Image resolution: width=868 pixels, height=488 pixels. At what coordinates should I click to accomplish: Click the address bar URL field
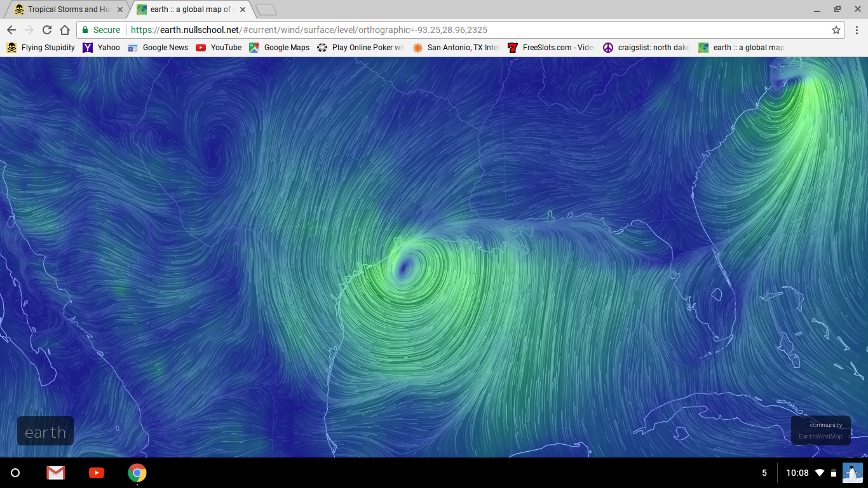(x=445, y=30)
